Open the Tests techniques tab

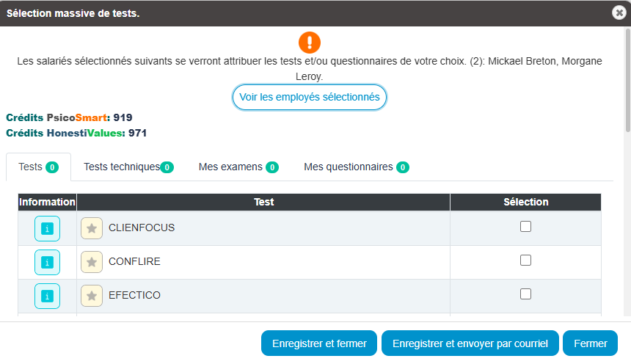click(128, 167)
